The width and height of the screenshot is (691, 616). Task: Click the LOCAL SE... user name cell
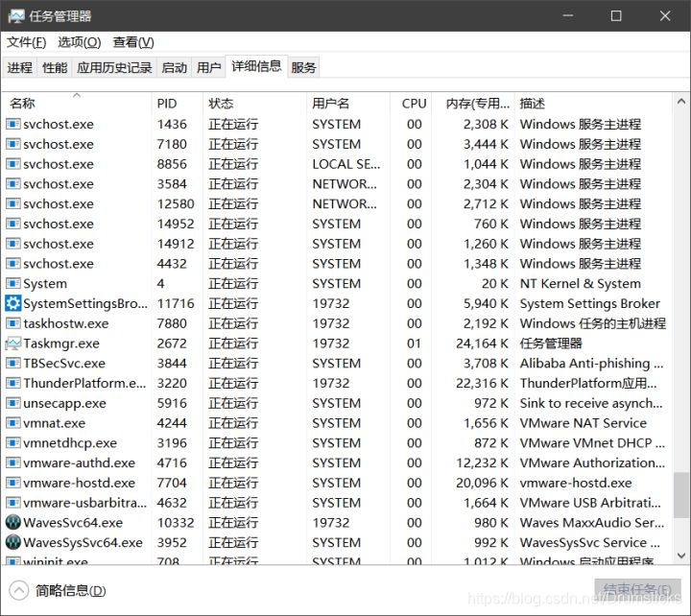(345, 164)
